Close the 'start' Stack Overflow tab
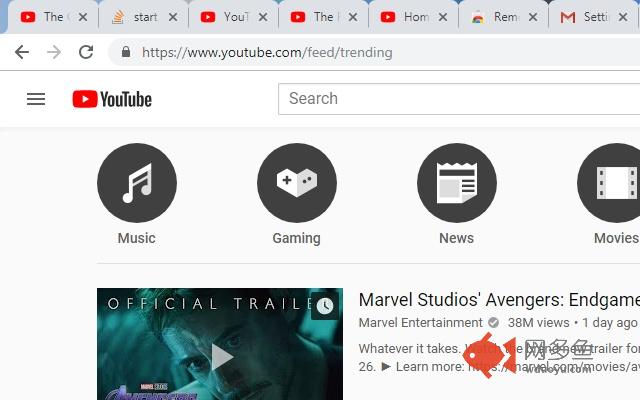640x400 pixels. [173, 17]
